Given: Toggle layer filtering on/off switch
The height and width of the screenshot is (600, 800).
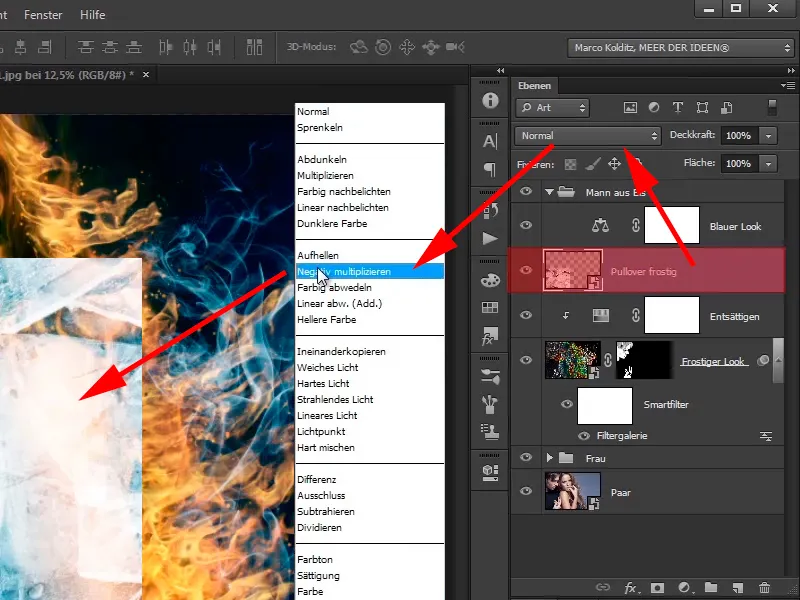Looking at the screenshot, I should click(772, 107).
